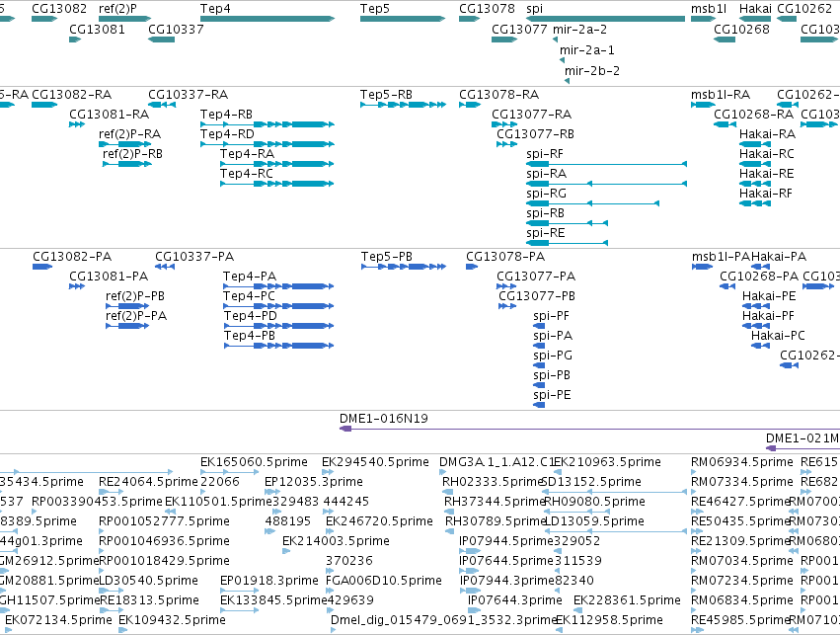Click transcript Tep5-RB label
The height and width of the screenshot is (635, 840).
(386, 95)
